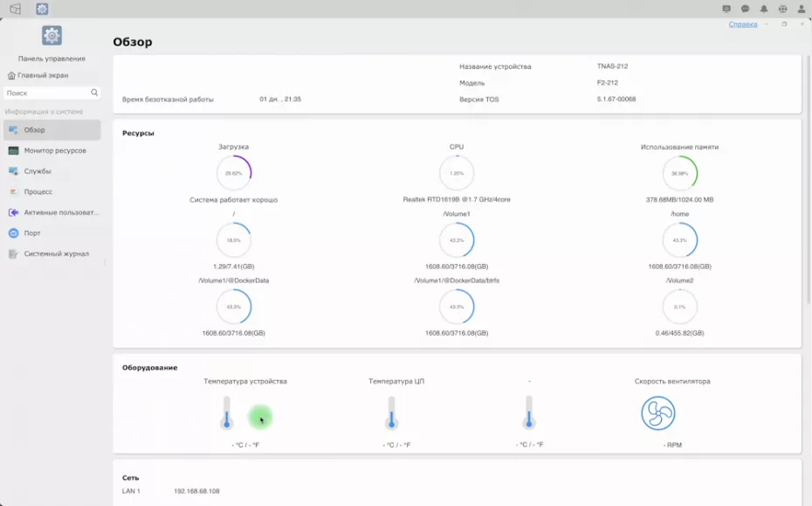Viewport: 812px width, 506px height.
Task: Open Активные пользователи sidebar item
Action: [x=60, y=212]
